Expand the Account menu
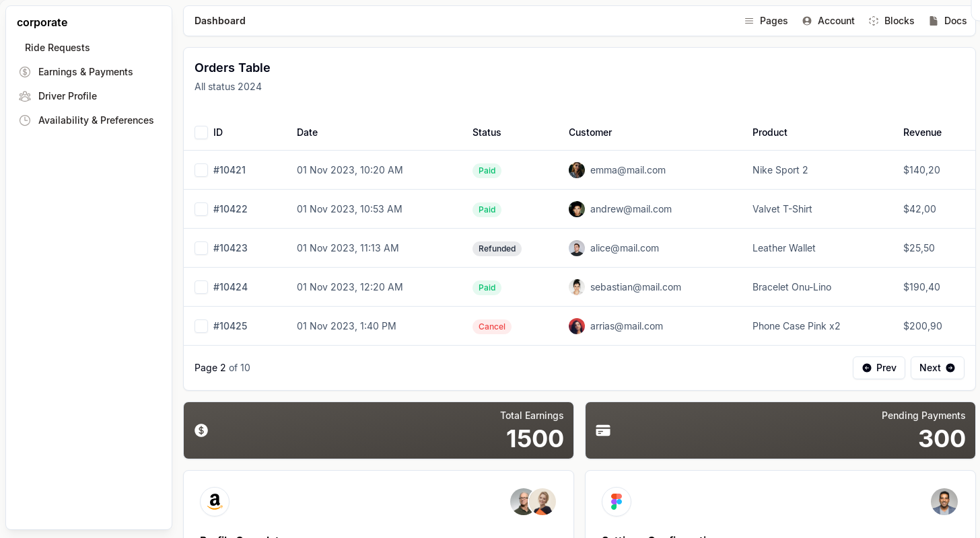This screenshot has height=538, width=980. (829, 21)
